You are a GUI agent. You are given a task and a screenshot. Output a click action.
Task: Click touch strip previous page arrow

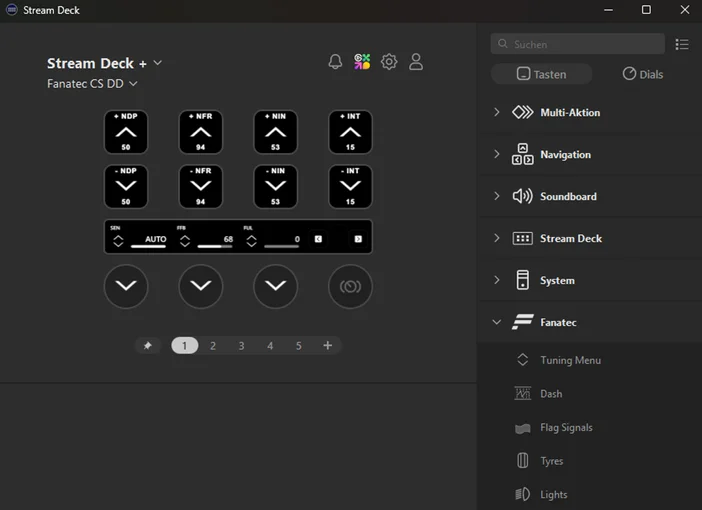(x=318, y=239)
